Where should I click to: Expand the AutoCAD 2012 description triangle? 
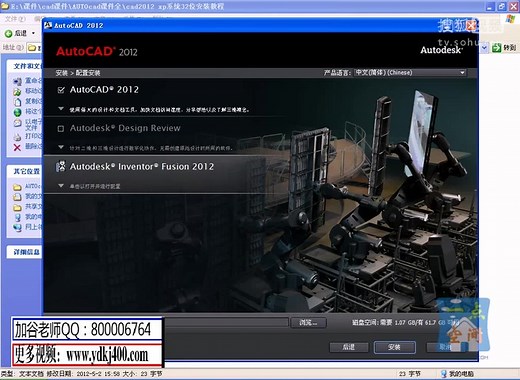point(61,109)
